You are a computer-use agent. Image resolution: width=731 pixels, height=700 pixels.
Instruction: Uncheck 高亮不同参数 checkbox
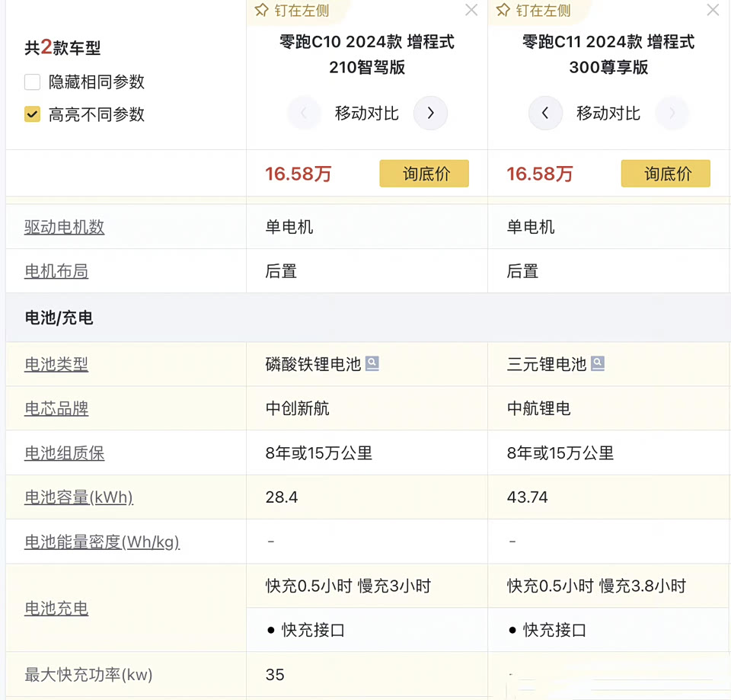coord(32,115)
